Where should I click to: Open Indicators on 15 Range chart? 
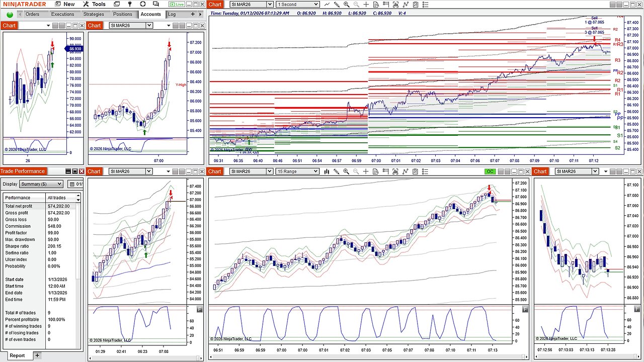[405, 171]
